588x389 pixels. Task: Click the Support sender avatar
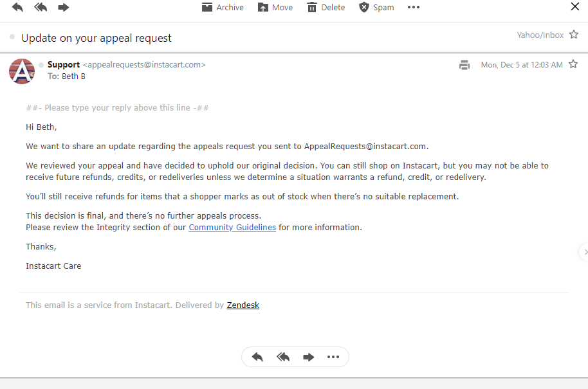pyautogui.click(x=22, y=71)
